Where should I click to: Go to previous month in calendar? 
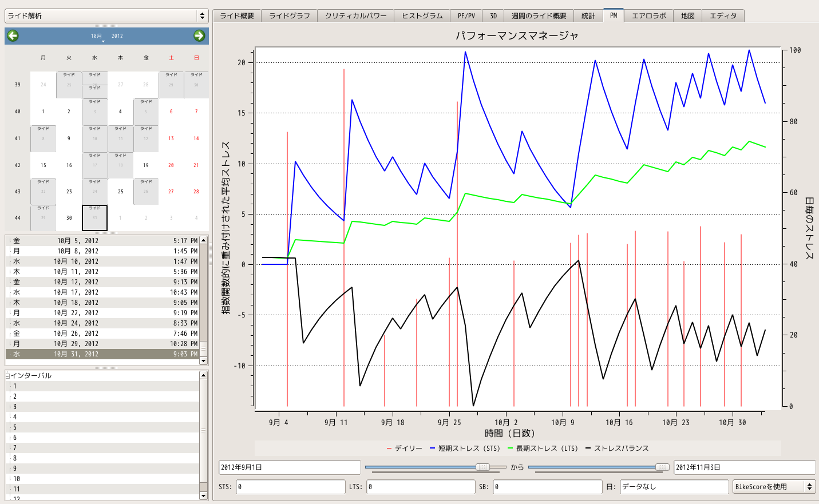[x=13, y=35]
